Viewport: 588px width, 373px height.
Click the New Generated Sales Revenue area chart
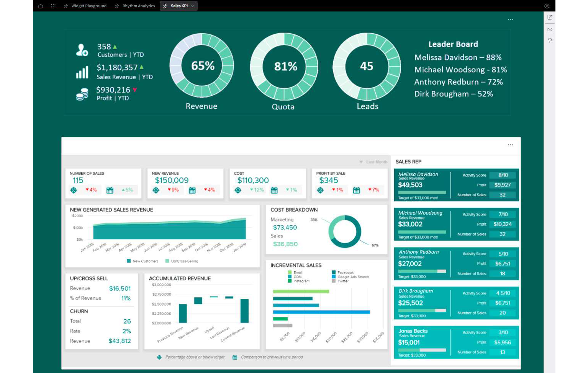tap(169, 229)
